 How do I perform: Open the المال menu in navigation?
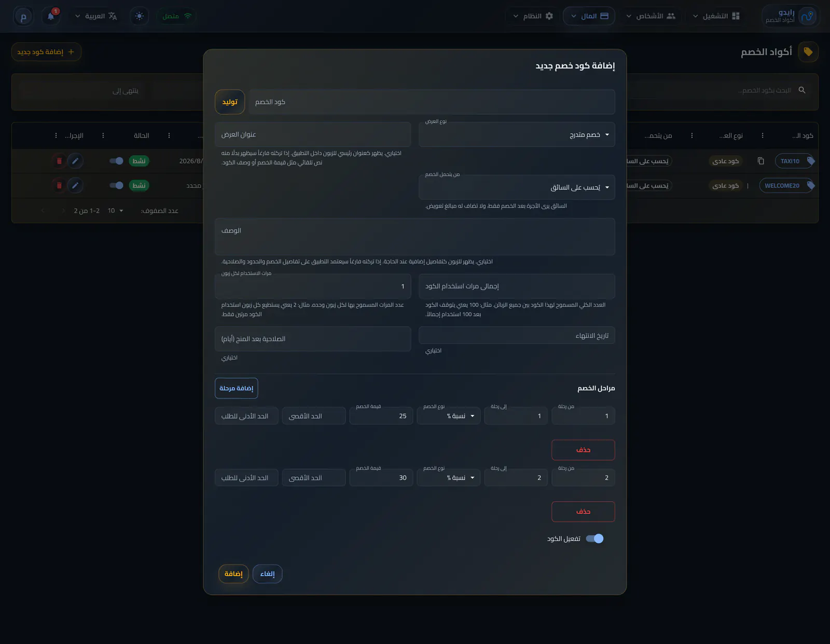point(589,16)
